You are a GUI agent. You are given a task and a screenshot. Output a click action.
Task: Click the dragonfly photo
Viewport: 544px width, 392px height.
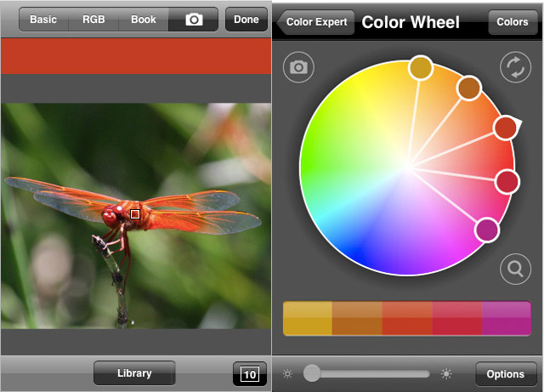[136, 216]
